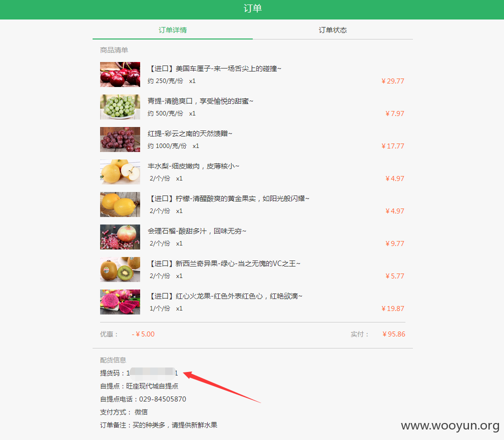
Task: Click the red grape 红提 thumbnail
Action: tap(120, 139)
